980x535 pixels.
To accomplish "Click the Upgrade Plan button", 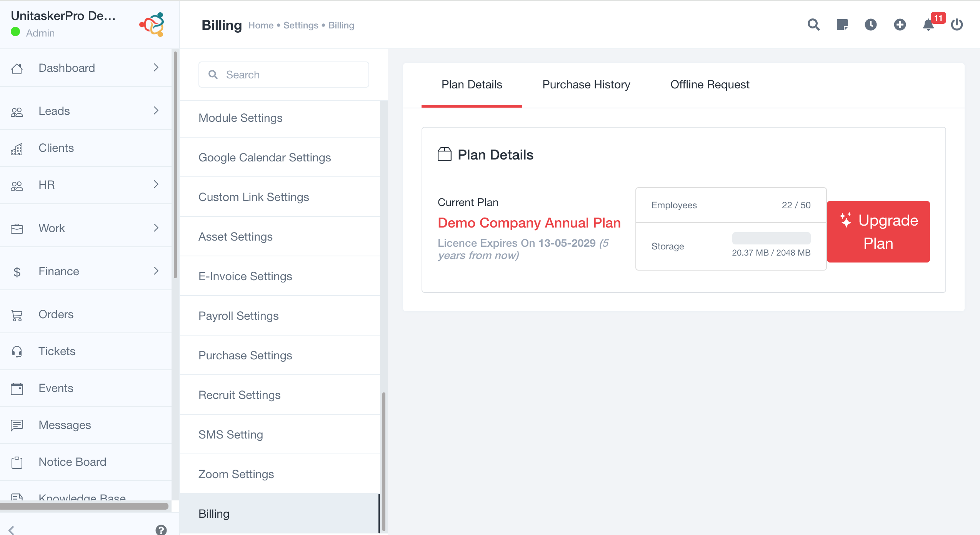I will click(x=878, y=232).
